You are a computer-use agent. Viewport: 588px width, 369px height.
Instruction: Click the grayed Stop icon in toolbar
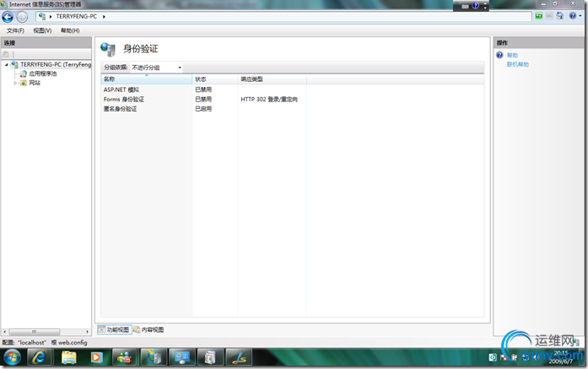(549, 16)
